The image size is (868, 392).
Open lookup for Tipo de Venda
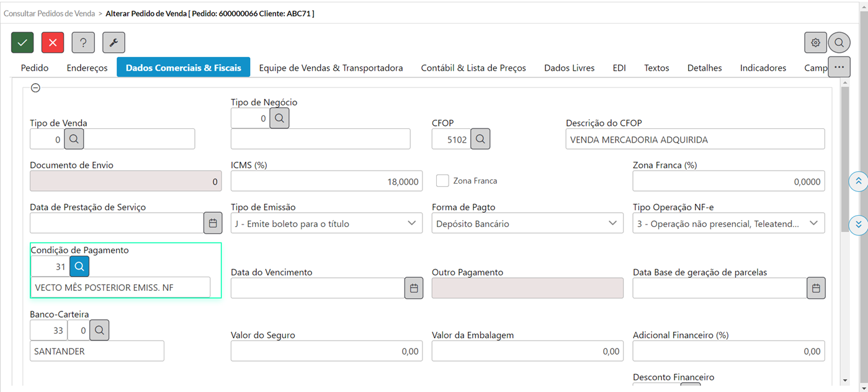(74, 140)
